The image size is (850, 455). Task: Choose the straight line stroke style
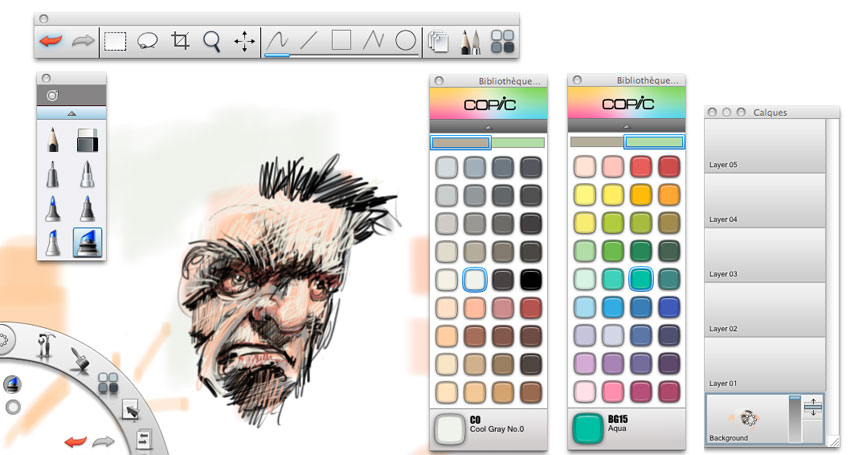[x=308, y=41]
